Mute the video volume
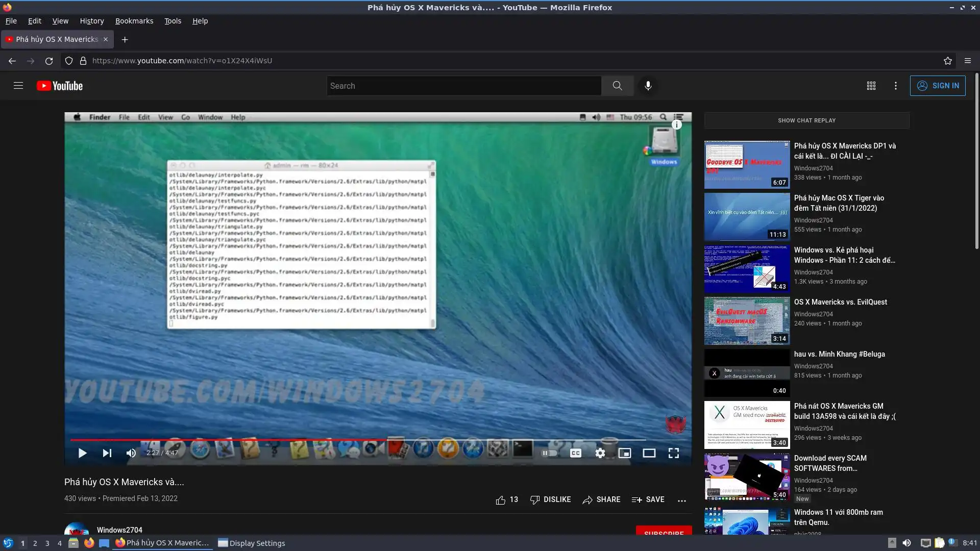The height and width of the screenshot is (551, 980). click(131, 453)
